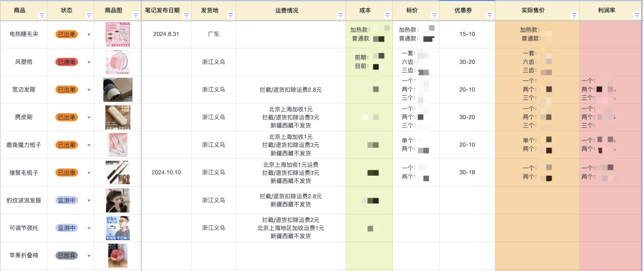Image resolution: width=644 pixels, height=271 pixels.
Task: Open 风塑梳 product image thumbnail
Action: (x=117, y=63)
